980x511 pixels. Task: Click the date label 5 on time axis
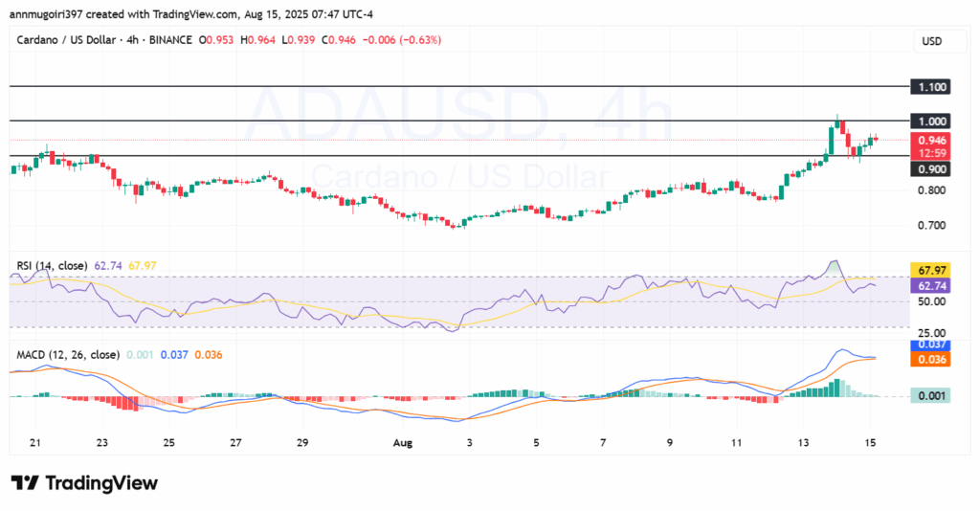[536, 443]
